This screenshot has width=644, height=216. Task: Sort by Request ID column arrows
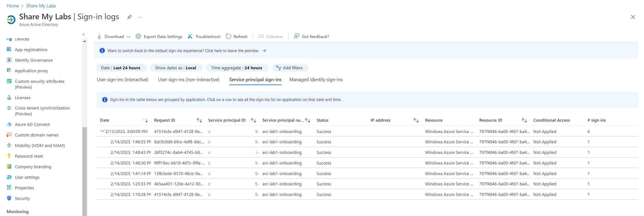(199, 120)
